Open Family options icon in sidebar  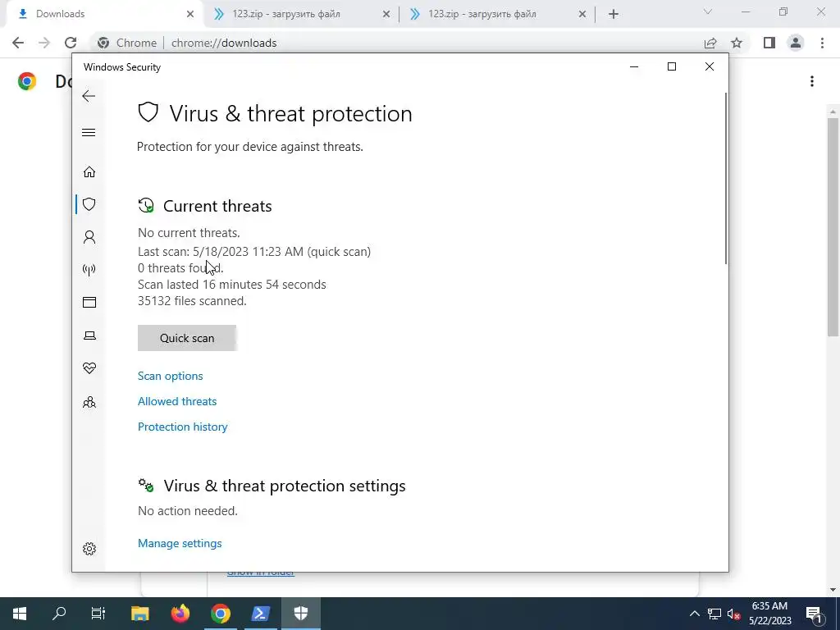[89, 402]
